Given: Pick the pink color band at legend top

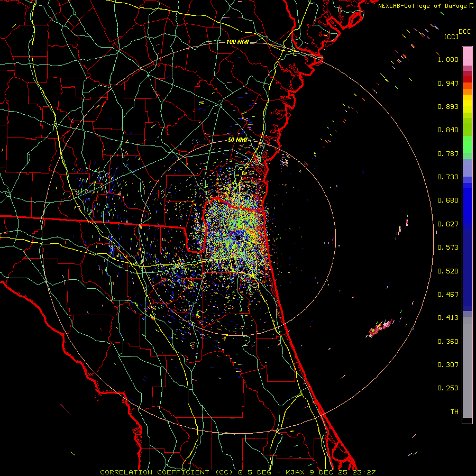Looking at the screenshot, I should point(467,56).
